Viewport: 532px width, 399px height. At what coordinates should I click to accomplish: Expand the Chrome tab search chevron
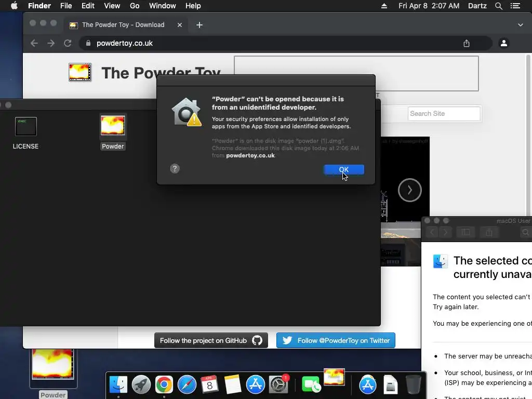[x=520, y=25]
